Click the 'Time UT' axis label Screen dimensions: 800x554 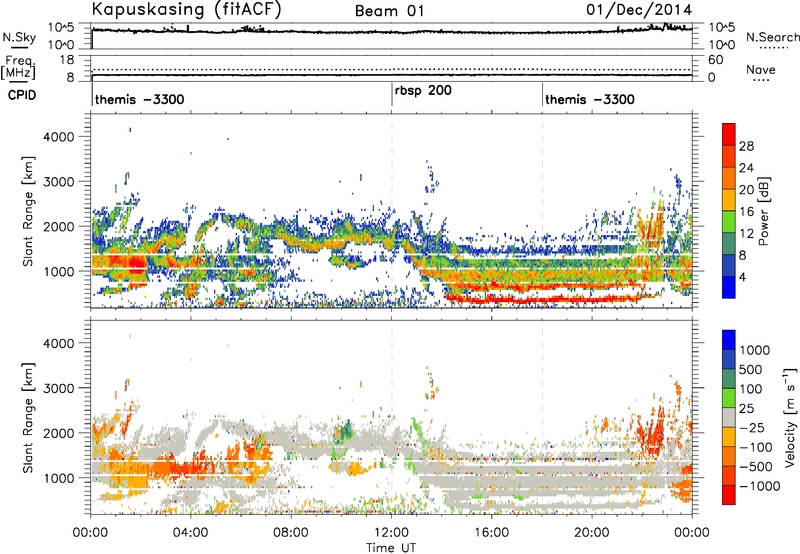(391, 548)
